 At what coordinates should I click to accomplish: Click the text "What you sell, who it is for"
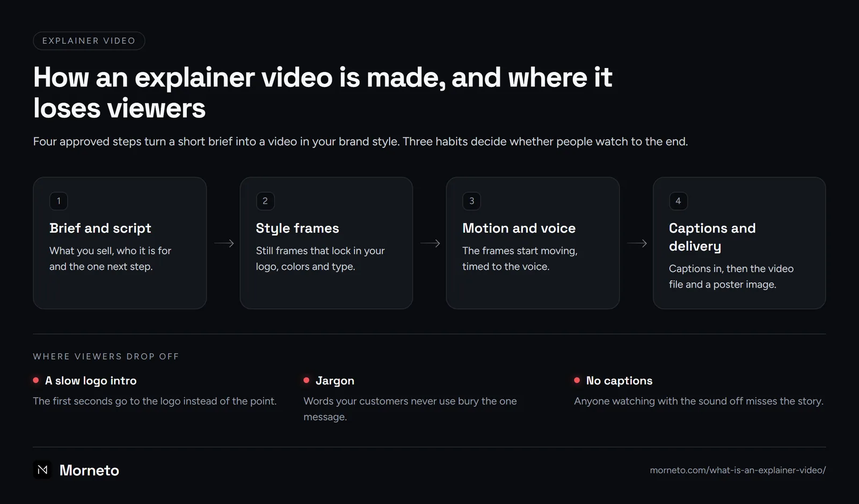coord(110,251)
